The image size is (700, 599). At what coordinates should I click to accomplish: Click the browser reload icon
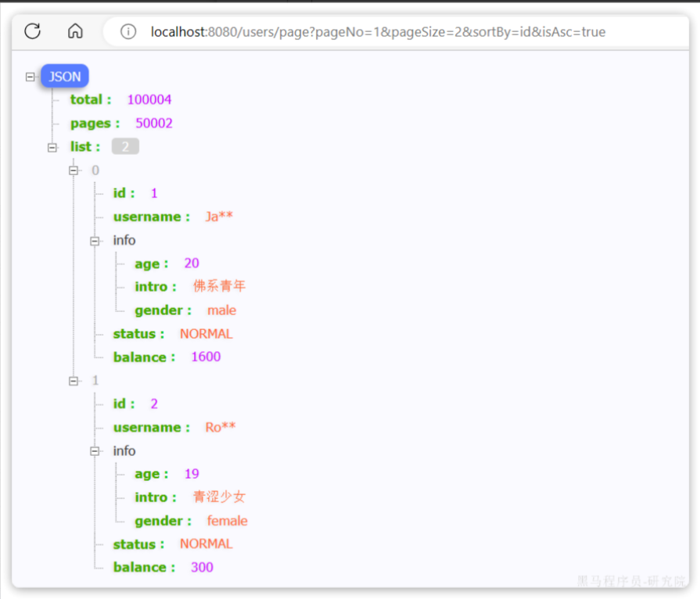click(32, 31)
